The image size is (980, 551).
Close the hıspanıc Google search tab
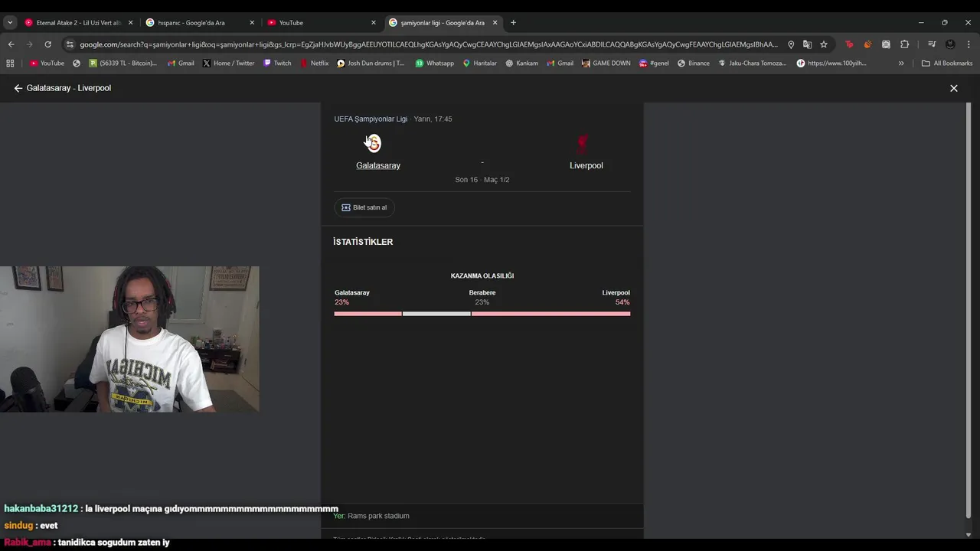[252, 23]
